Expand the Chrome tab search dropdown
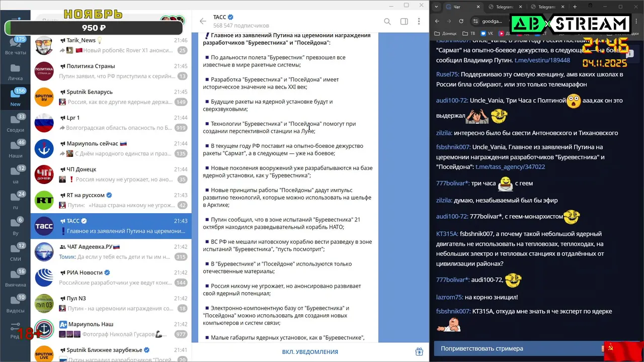The image size is (644, 362). click(435, 7)
